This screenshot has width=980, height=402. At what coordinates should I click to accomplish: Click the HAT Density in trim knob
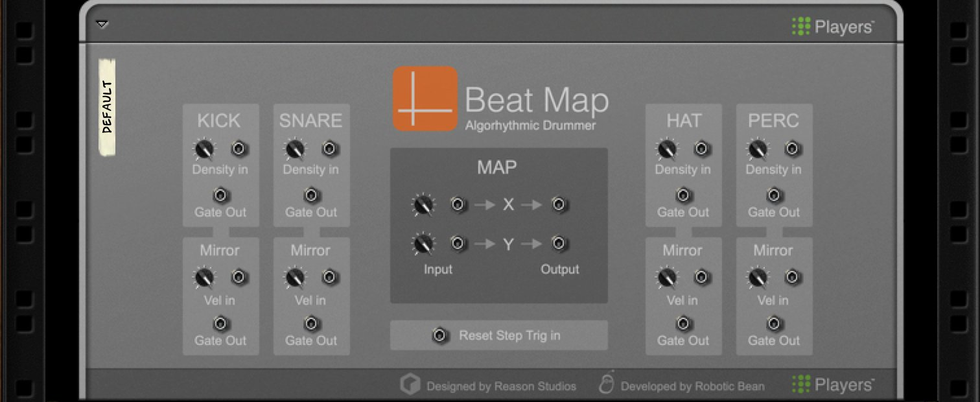coord(667,150)
